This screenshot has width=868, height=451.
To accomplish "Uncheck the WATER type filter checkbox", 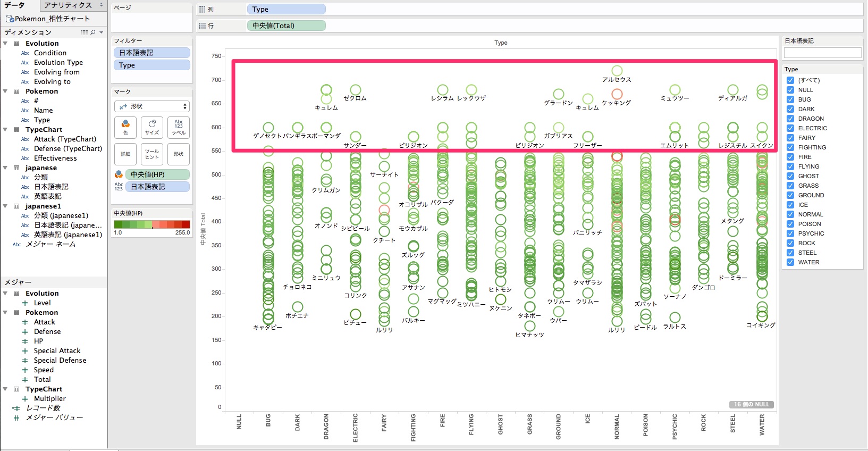I will coord(790,262).
